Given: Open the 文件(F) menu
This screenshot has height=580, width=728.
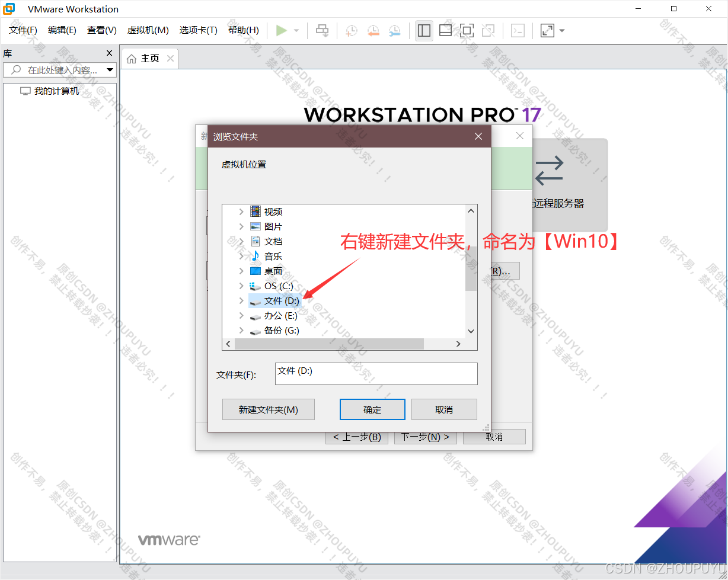Looking at the screenshot, I should [23, 30].
